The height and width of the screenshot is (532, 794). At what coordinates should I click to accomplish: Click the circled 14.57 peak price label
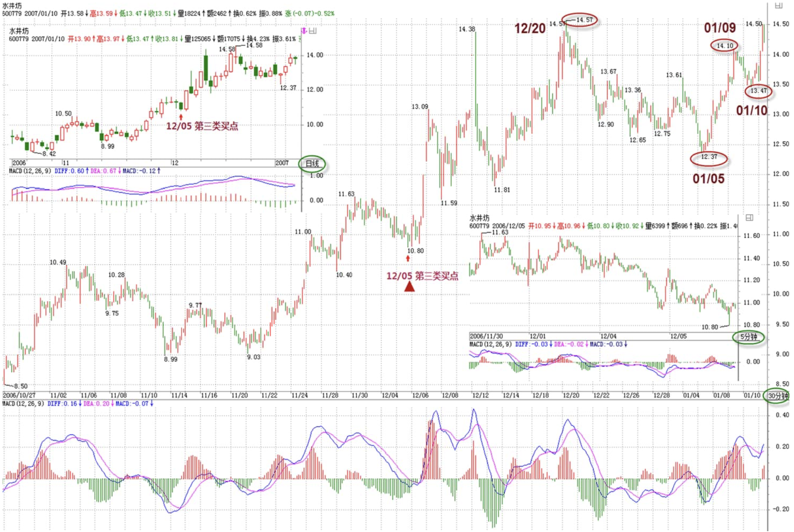[584, 20]
